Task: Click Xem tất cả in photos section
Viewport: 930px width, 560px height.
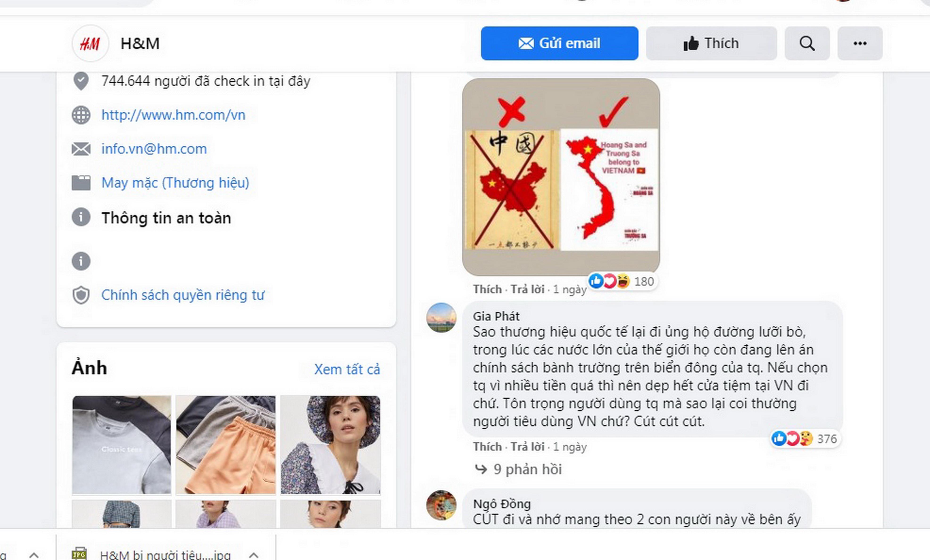Action: pos(347,369)
